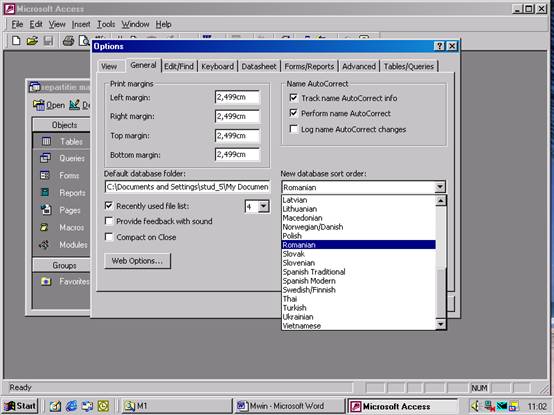Click the Groups header button
Image resolution: width=554 pixels, height=415 pixels.
62,265
